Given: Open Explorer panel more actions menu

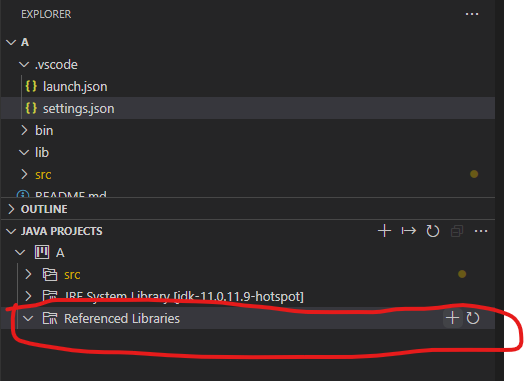Looking at the screenshot, I should [x=472, y=14].
